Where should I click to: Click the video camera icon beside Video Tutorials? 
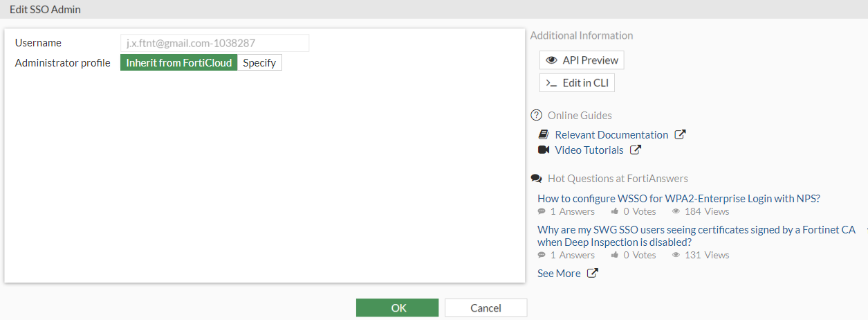tap(544, 150)
